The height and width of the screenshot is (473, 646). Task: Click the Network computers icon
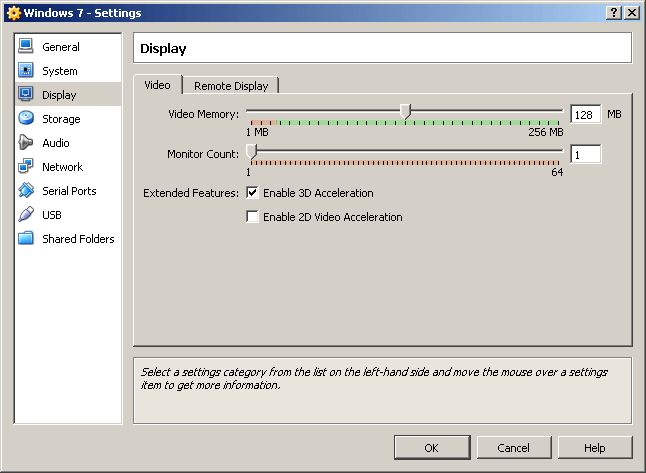[26, 166]
